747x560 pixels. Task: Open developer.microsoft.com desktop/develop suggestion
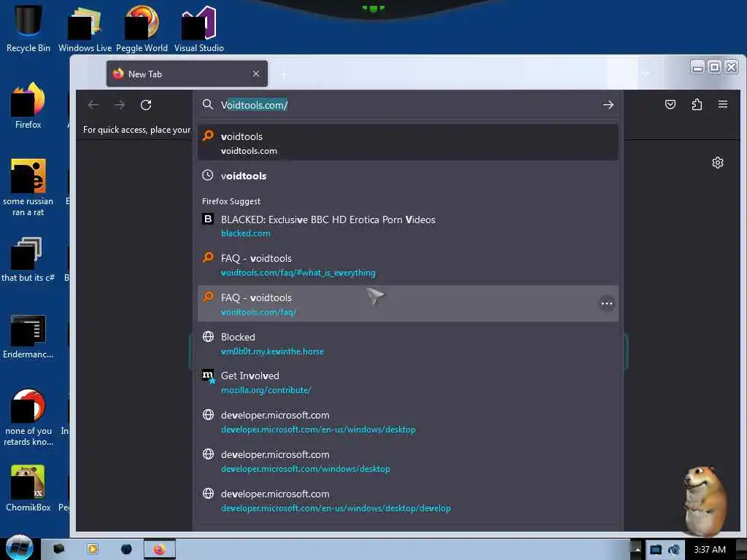tap(408, 500)
